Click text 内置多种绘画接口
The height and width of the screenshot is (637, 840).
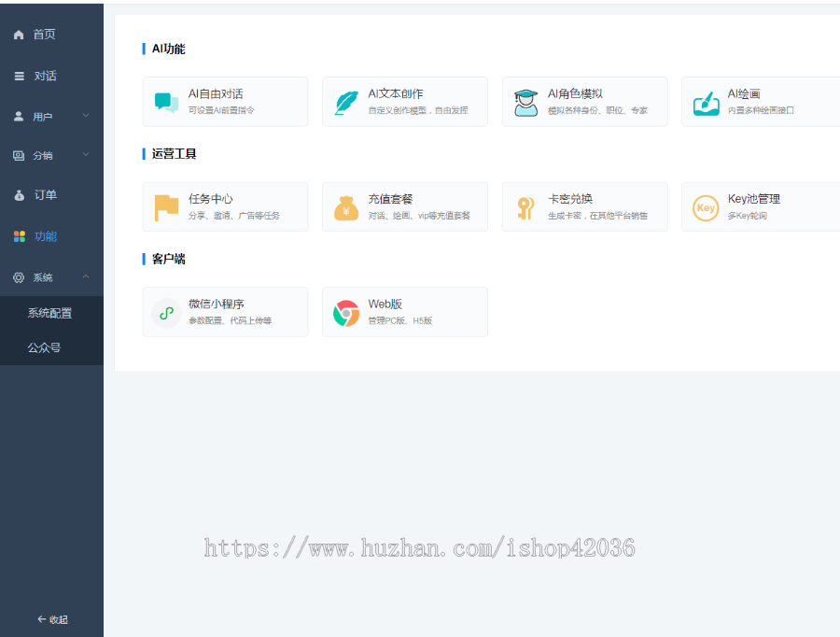[761, 110]
